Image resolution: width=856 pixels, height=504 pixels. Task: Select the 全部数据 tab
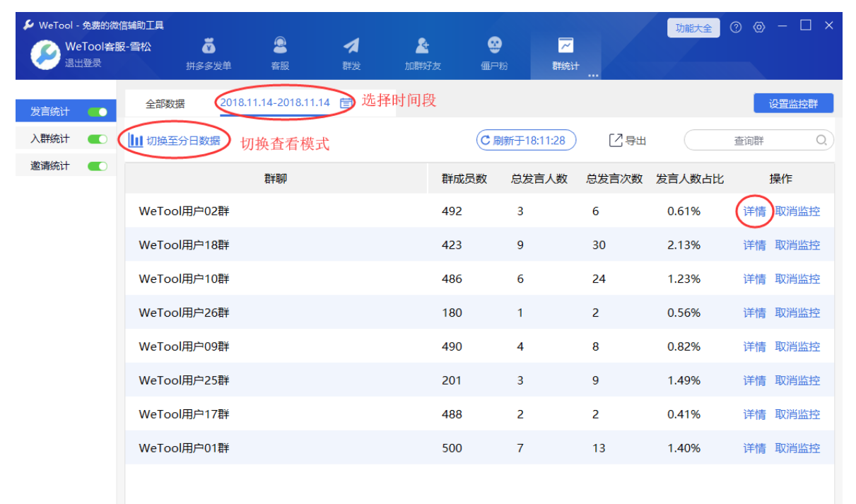(x=165, y=103)
